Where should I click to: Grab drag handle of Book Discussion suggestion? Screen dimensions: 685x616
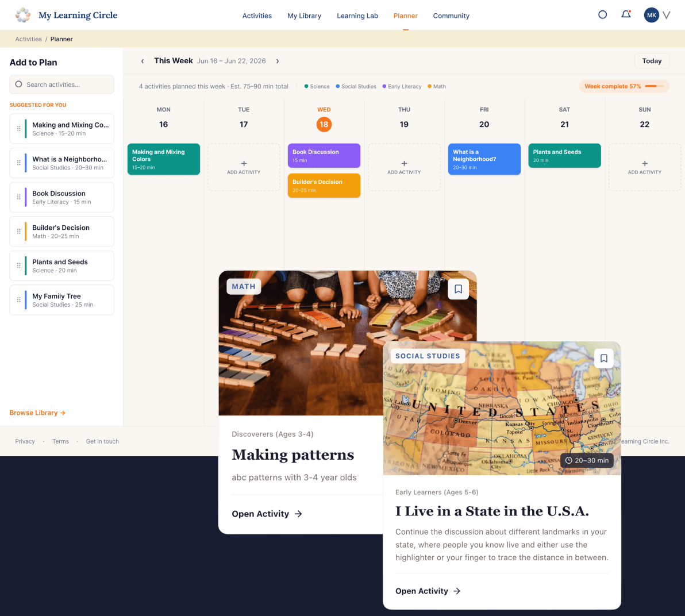(x=19, y=197)
